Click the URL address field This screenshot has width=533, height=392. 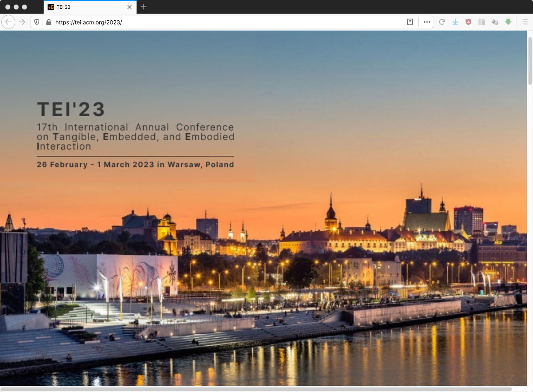[x=228, y=22]
